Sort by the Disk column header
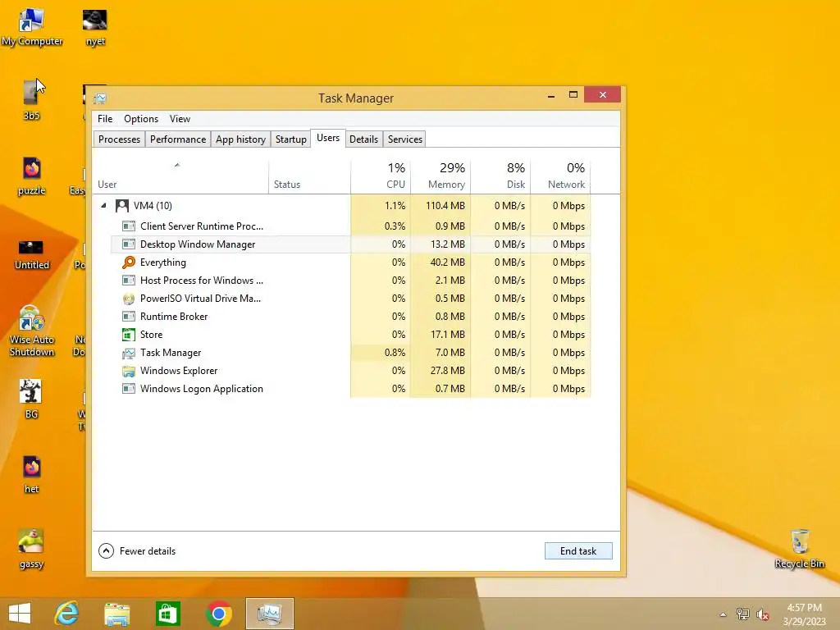Viewport: 840px width, 630px height. pos(501,177)
